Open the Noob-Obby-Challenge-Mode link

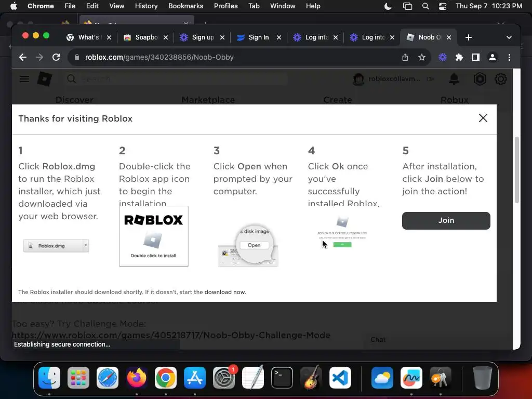coord(171,335)
